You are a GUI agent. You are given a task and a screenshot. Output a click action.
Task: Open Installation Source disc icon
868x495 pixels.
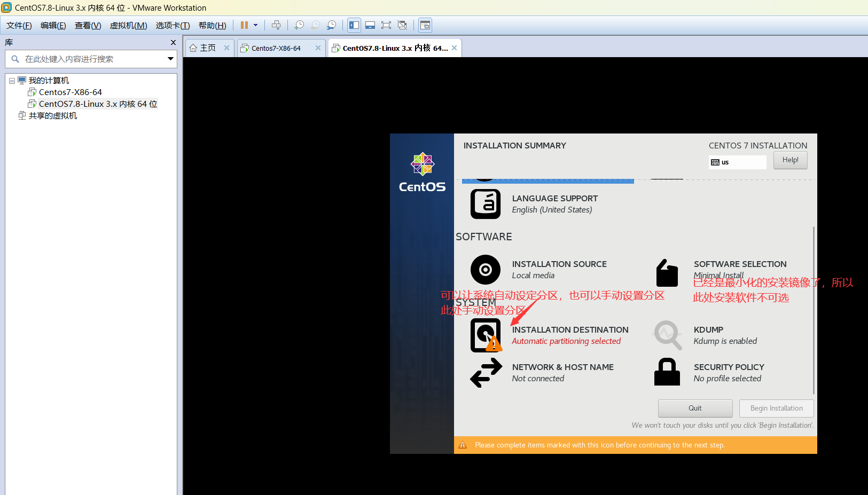[486, 270]
